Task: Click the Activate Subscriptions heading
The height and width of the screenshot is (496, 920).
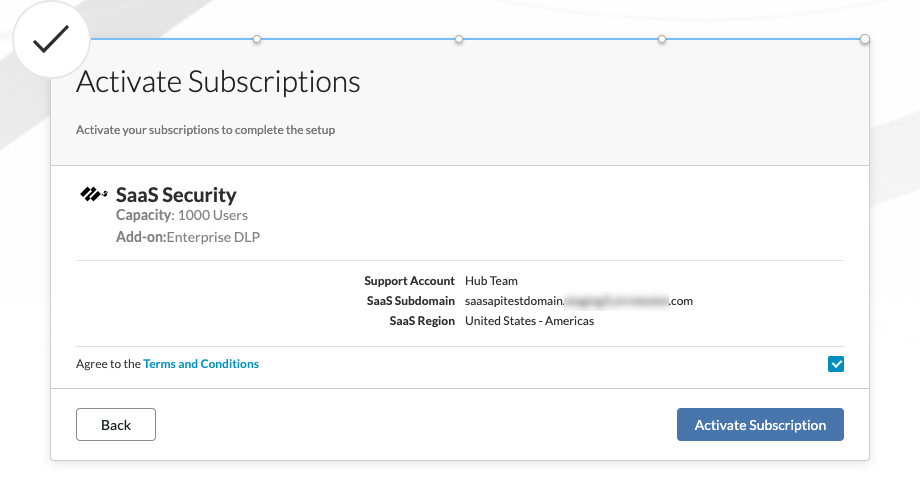Action: click(x=218, y=81)
